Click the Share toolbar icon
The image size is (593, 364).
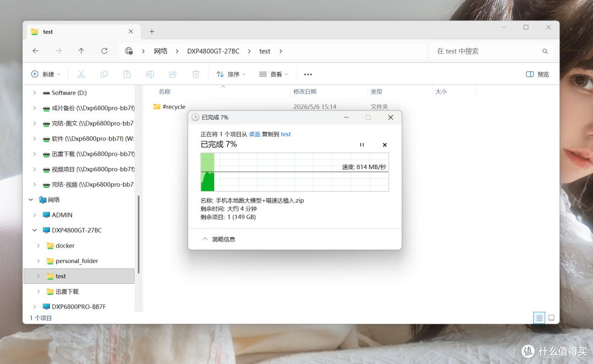click(x=173, y=74)
